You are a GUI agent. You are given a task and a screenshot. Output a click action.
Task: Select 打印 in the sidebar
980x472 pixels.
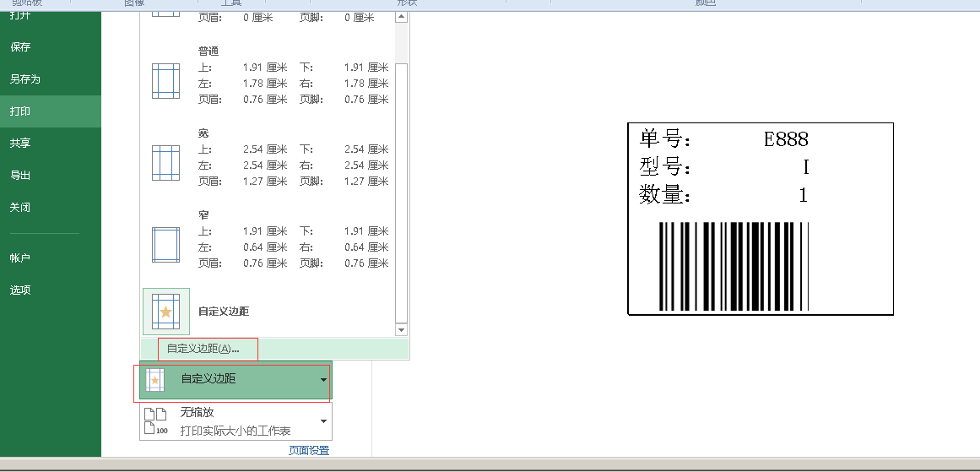click(20, 111)
